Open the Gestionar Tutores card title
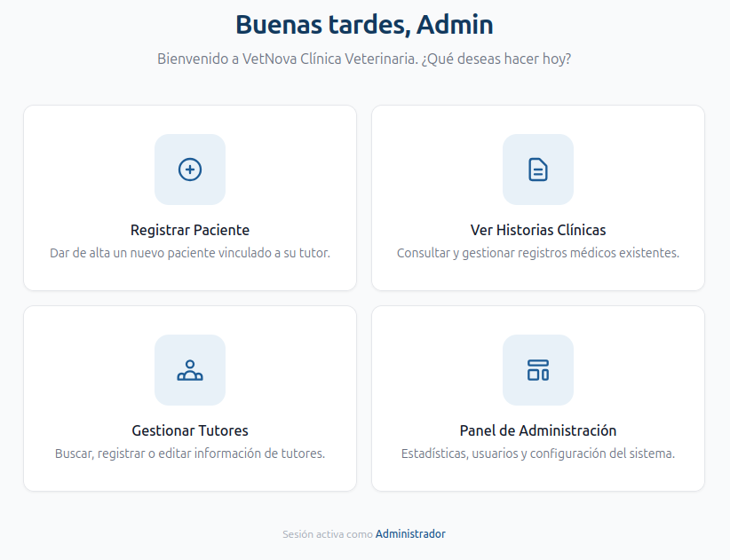 190,430
